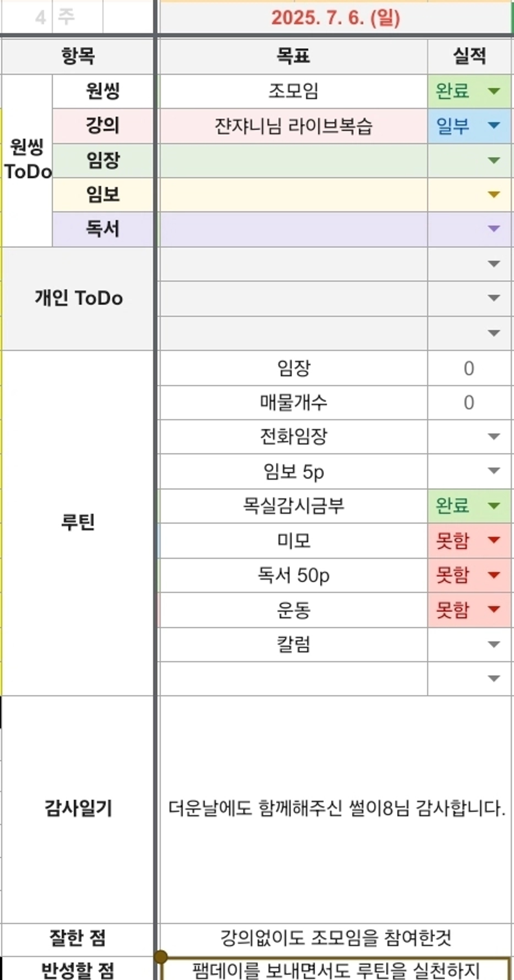Open 완료 dropdown for 목실감시금부
The image size is (514, 980).
pyautogui.click(x=493, y=506)
